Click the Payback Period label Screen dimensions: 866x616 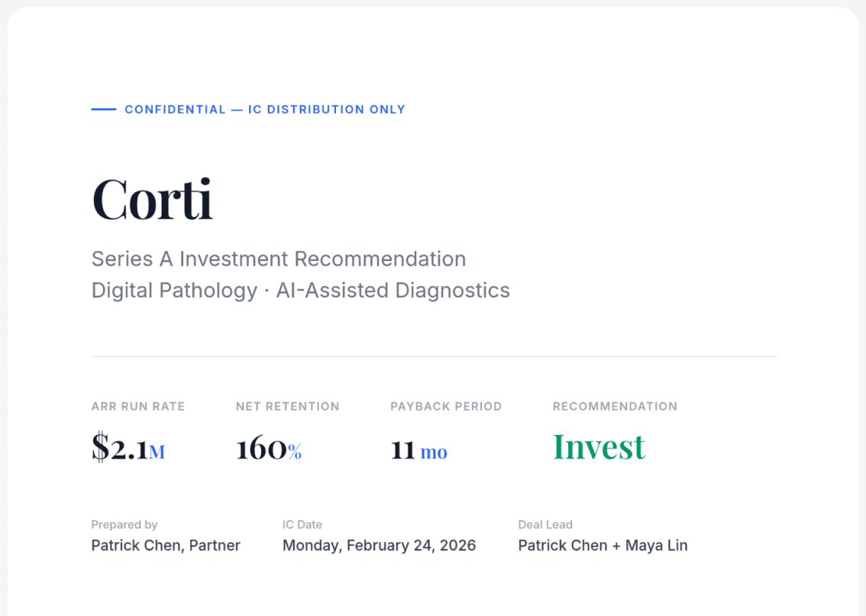click(446, 406)
